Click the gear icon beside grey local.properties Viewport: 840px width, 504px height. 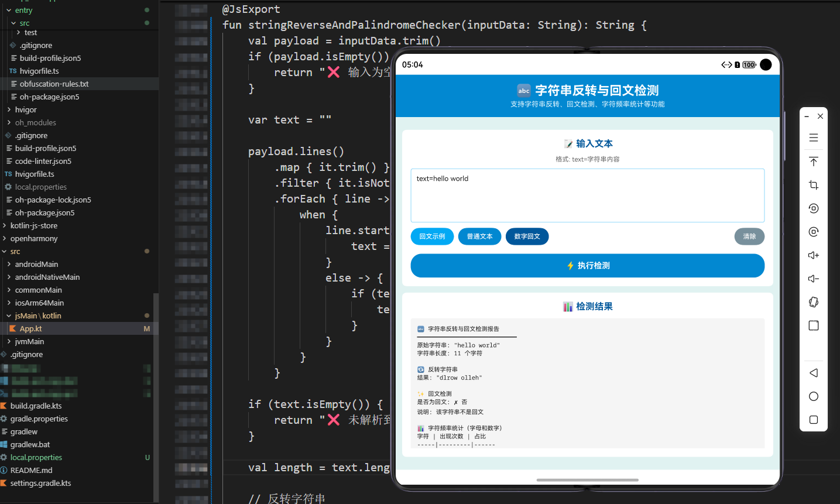pyautogui.click(x=8, y=187)
